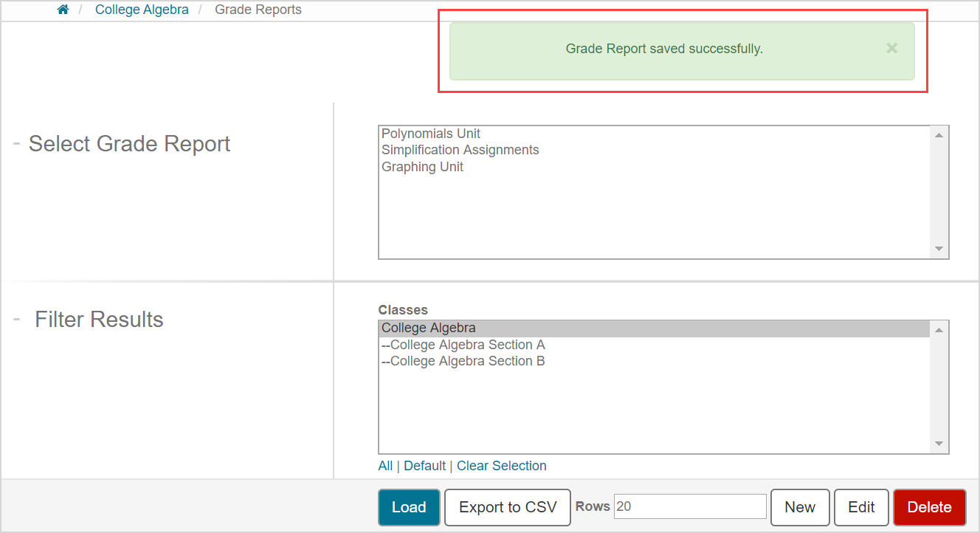The width and height of the screenshot is (980, 533).
Task: Click the Load button
Action: pyautogui.click(x=408, y=507)
